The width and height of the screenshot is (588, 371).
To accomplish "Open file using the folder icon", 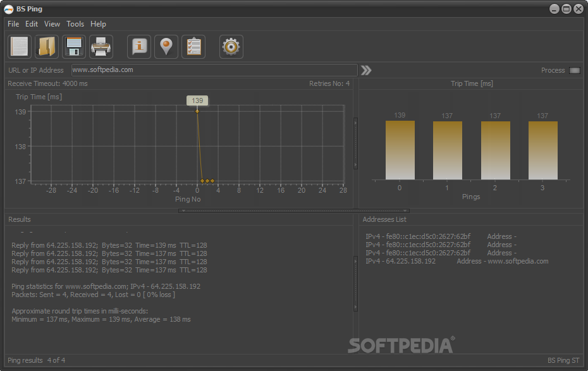I will point(47,47).
